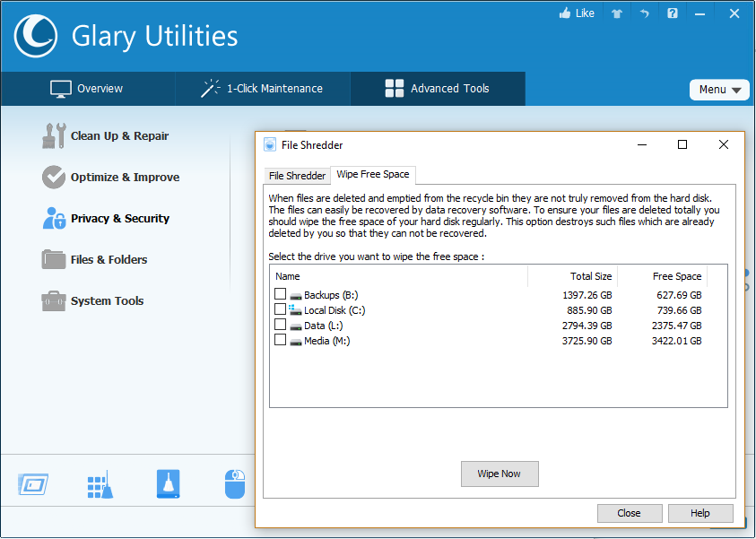Select the Wipe Free Space tab
Viewport: 756px width, 539px height.
pyautogui.click(x=373, y=175)
